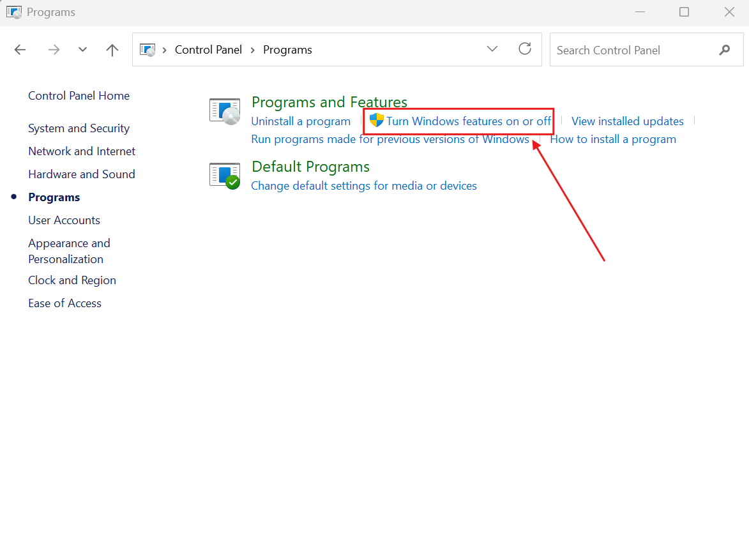Screen dimensions: 749x560
Task: Open Run programs made for previous versions
Action: tap(390, 139)
